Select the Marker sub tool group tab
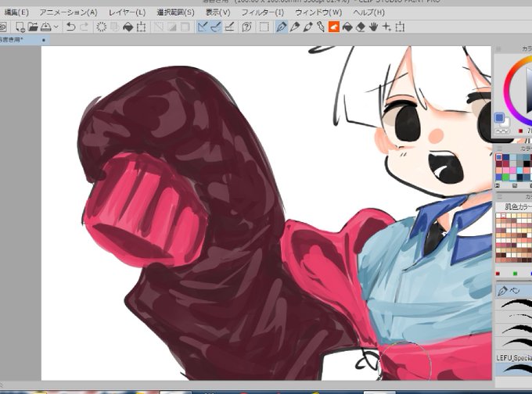The width and height of the screenshot is (532, 394). point(514,291)
